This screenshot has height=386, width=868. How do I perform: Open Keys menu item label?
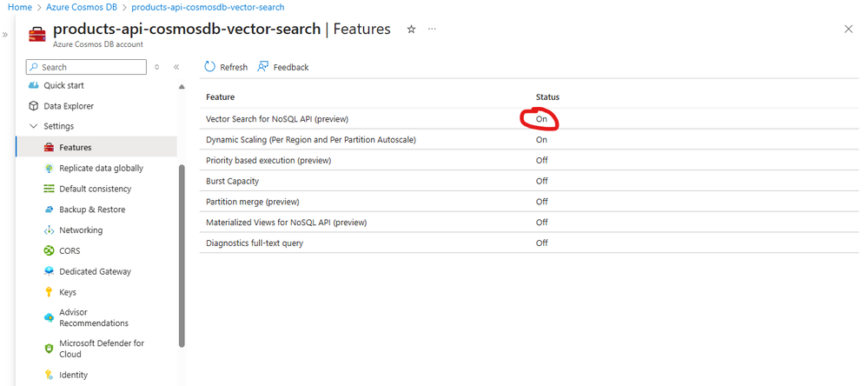click(68, 292)
